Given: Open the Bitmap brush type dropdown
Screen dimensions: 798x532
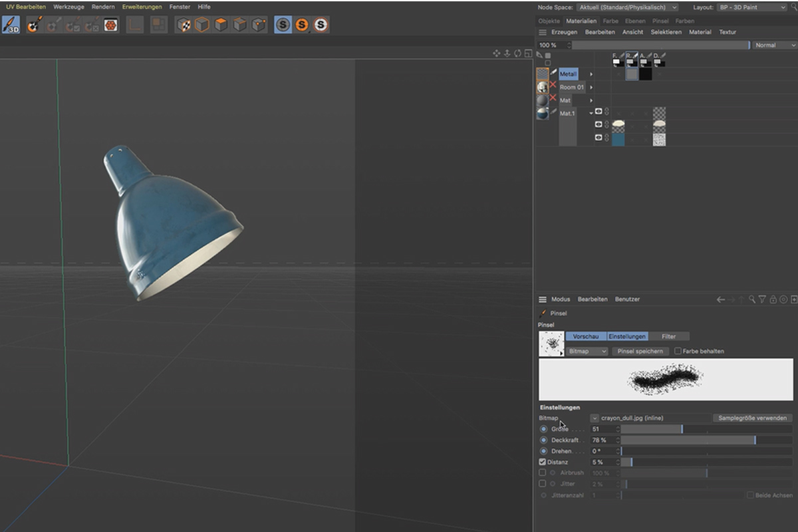Looking at the screenshot, I should pyautogui.click(x=587, y=351).
